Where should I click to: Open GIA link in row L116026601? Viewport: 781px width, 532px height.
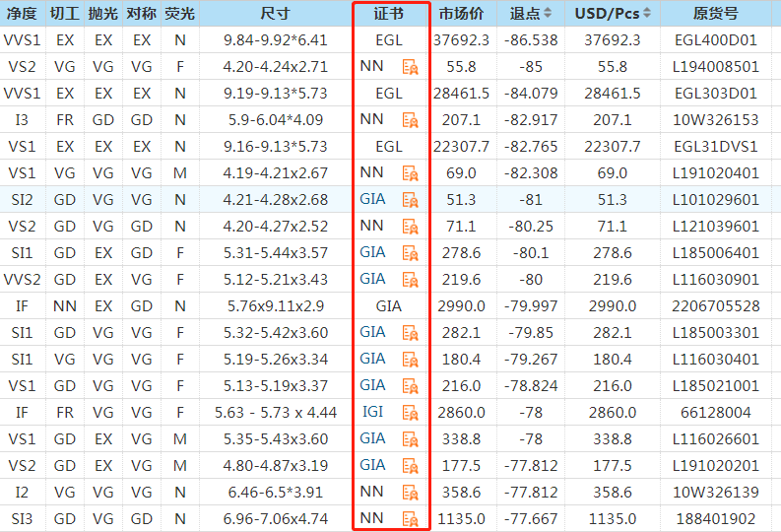pyautogui.click(x=372, y=438)
